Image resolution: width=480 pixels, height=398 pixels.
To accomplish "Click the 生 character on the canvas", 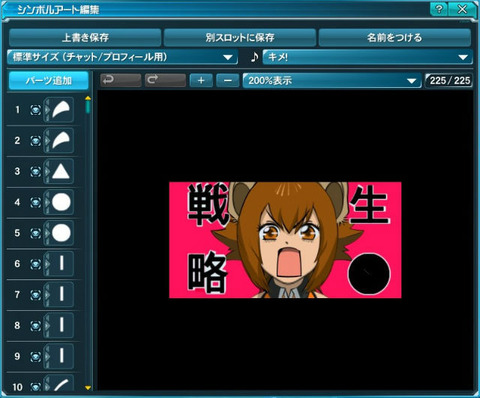I will (369, 204).
